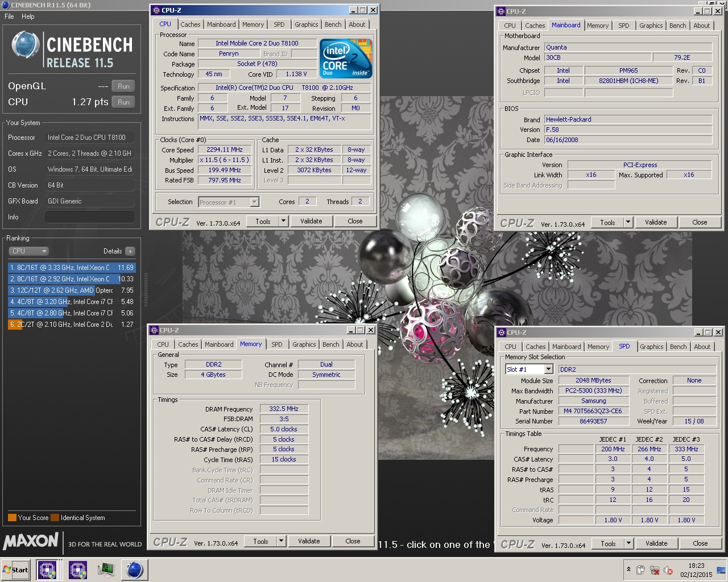Click the Multiplier value x 11.5
This screenshot has width=728, height=582.
point(225,160)
